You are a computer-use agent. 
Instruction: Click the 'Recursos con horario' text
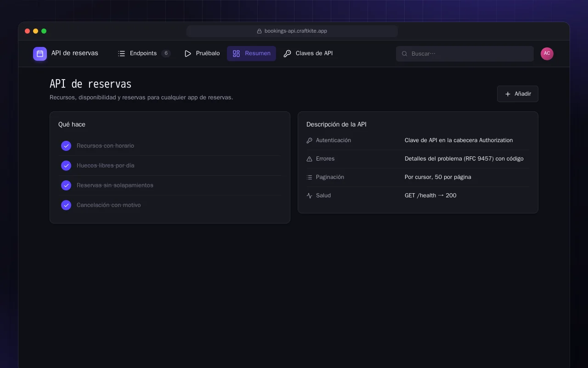[x=105, y=146]
